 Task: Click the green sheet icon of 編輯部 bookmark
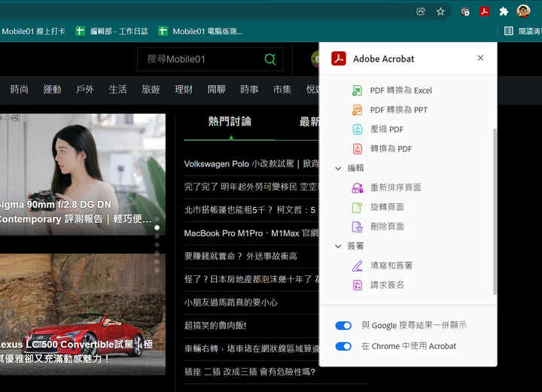tap(81, 31)
